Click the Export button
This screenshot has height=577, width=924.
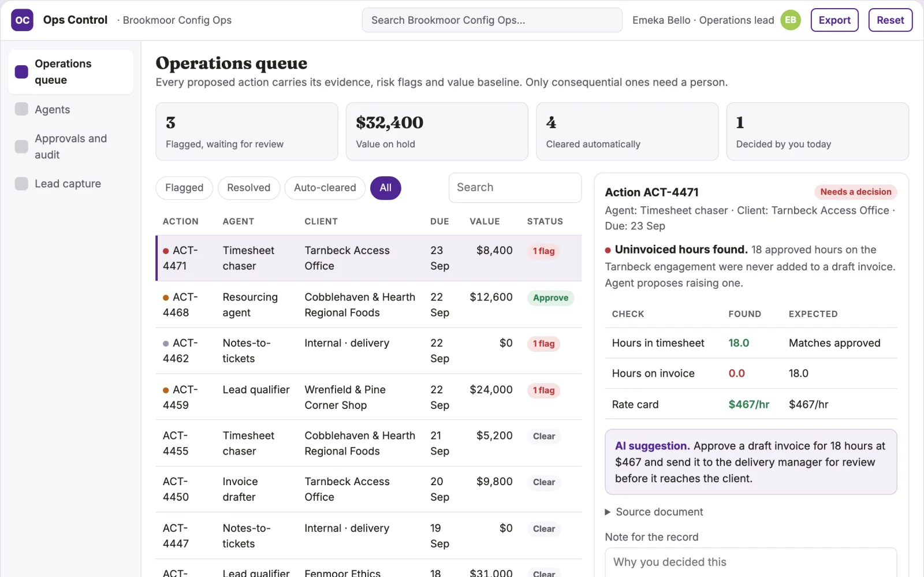click(x=834, y=20)
